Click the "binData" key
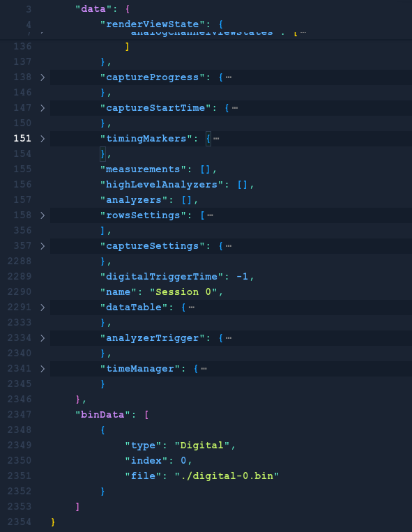This screenshot has width=412, height=532. [102, 415]
